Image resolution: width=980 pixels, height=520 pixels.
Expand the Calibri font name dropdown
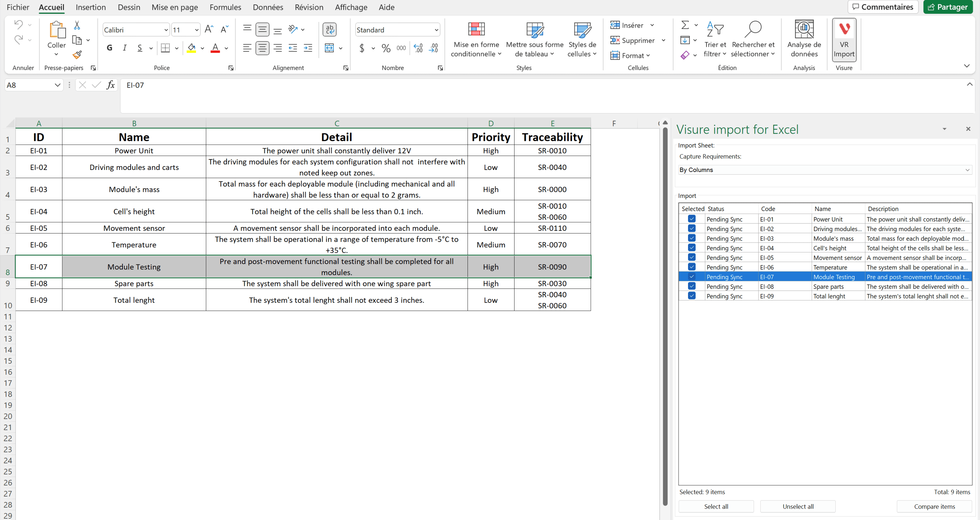coord(166,30)
